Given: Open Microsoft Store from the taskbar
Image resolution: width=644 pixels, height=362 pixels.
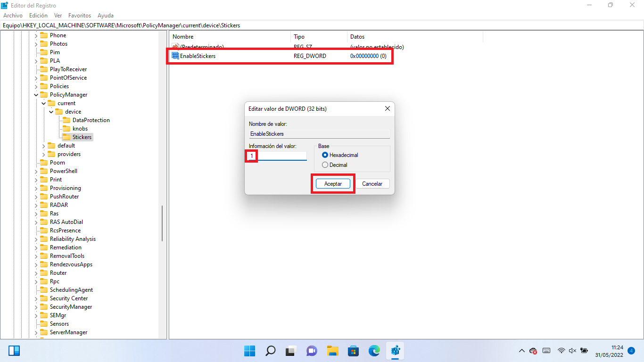Looking at the screenshot, I should (354, 351).
